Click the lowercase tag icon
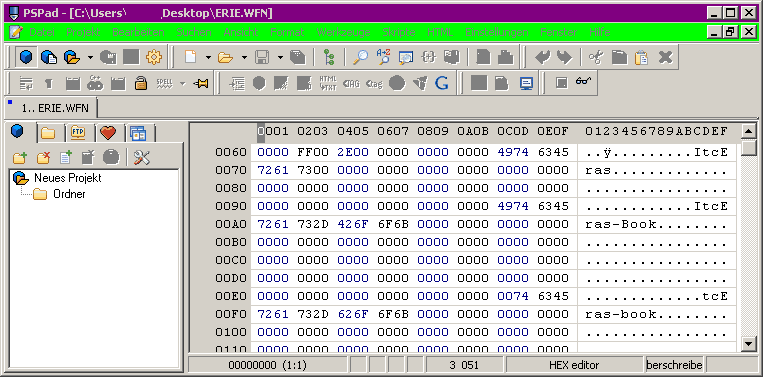Image resolution: width=763 pixels, height=377 pixels. tap(374, 84)
